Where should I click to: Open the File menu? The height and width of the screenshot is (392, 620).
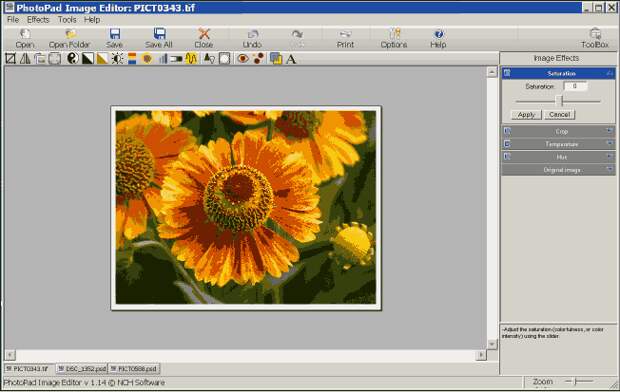[x=13, y=19]
